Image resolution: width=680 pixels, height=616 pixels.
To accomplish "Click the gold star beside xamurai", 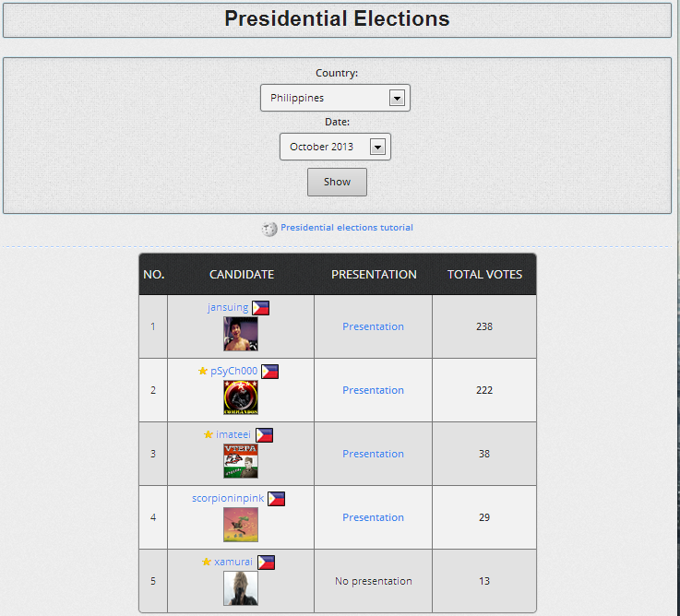I will (x=207, y=563).
